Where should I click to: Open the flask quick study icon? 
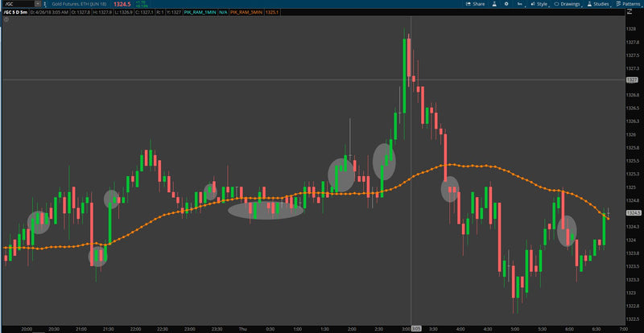coord(494,4)
